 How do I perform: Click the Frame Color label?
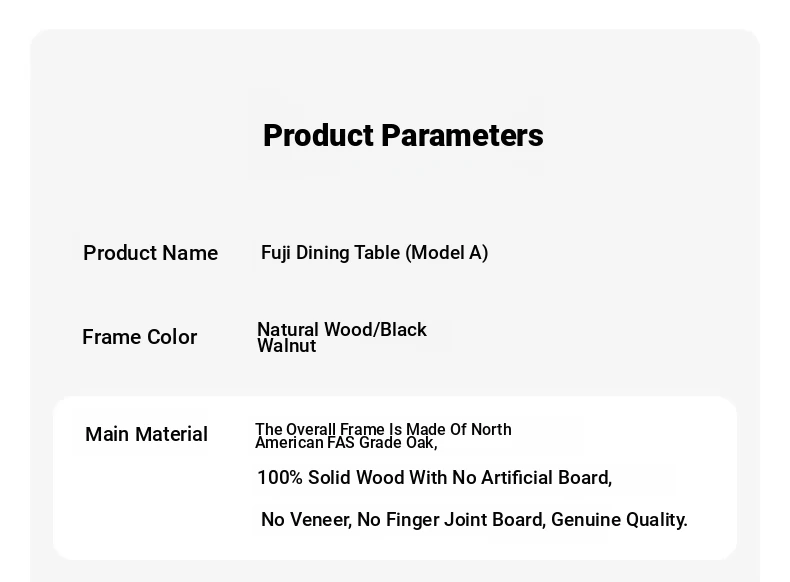[x=139, y=337]
